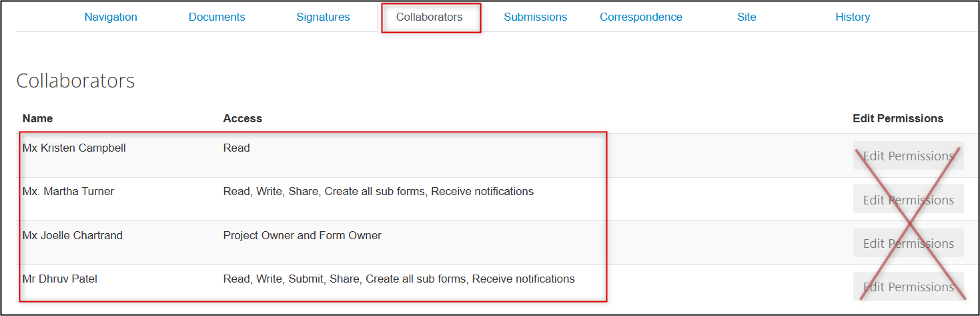Edit permissions for Mx. Martha Turner

(x=909, y=199)
